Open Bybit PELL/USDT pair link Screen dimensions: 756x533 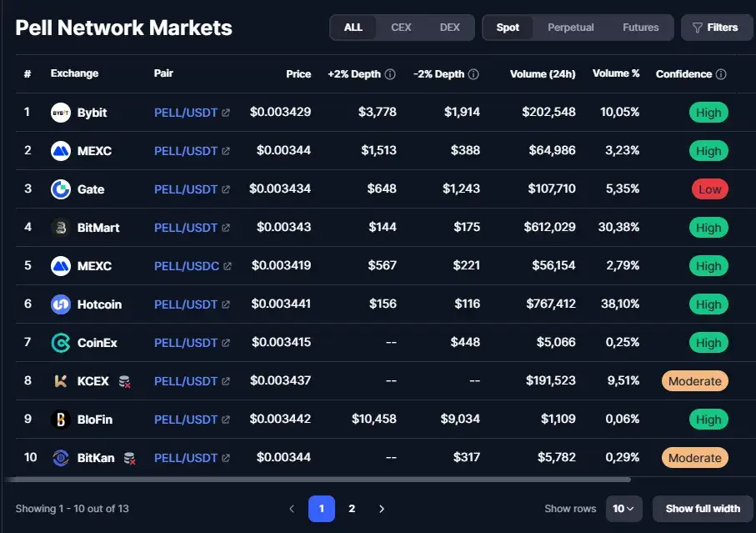tap(186, 113)
